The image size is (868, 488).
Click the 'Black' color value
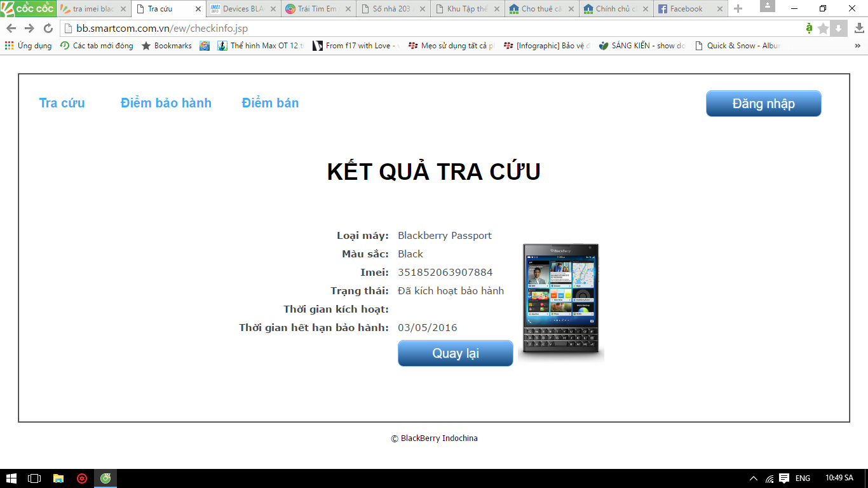click(x=410, y=254)
